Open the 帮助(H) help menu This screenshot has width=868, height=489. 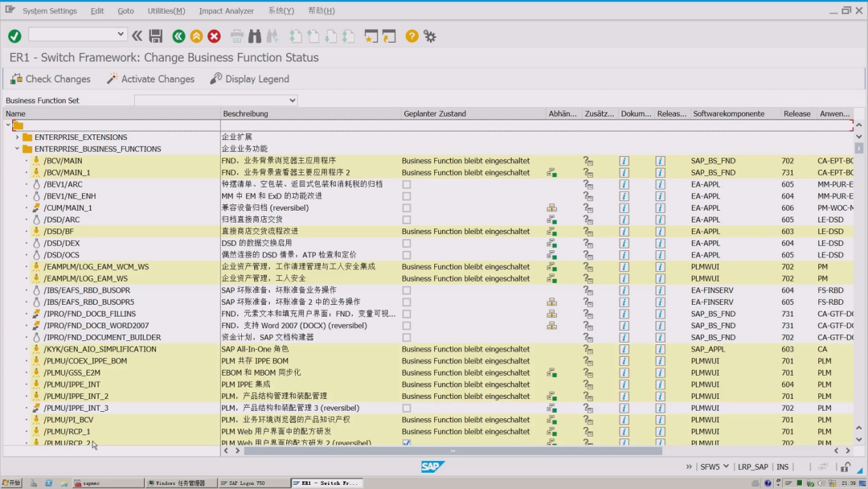pyautogui.click(x=321, y=10)
